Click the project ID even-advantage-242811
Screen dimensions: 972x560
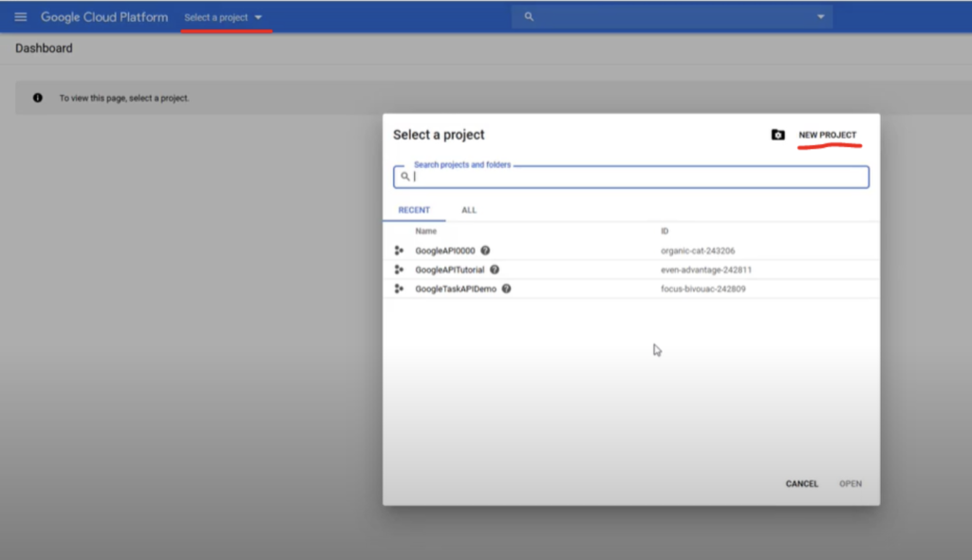pyautogui.click(x=706, y=270)
